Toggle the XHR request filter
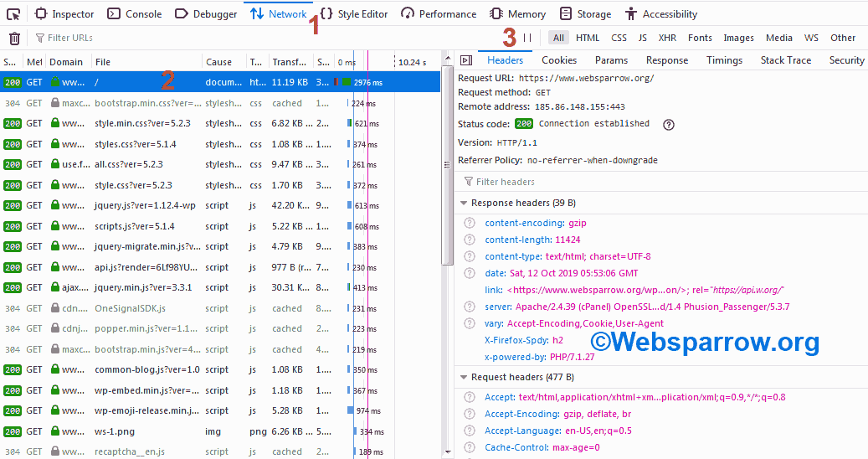 tap(667, 38)
